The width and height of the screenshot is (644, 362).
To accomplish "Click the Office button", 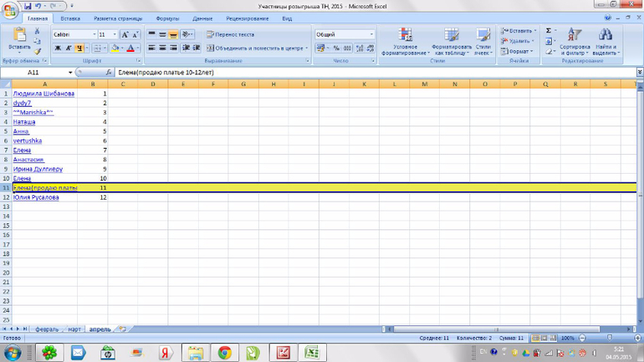I will coord(10,8).
